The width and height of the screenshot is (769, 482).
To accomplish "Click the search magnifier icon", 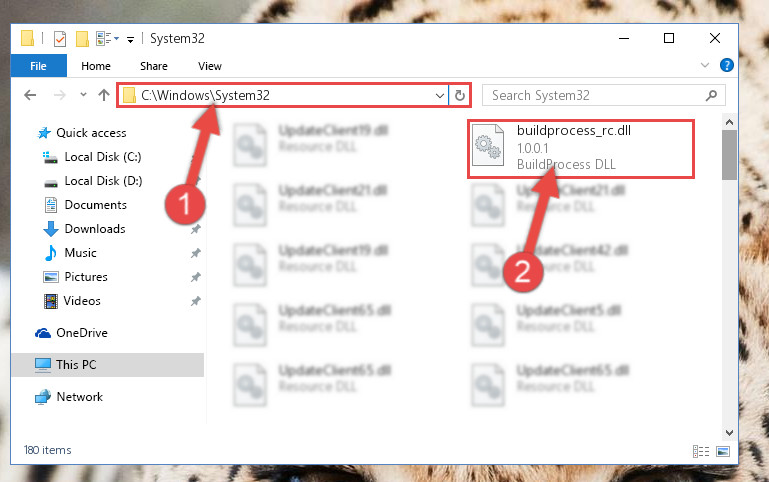I will (x=711, y=95).
